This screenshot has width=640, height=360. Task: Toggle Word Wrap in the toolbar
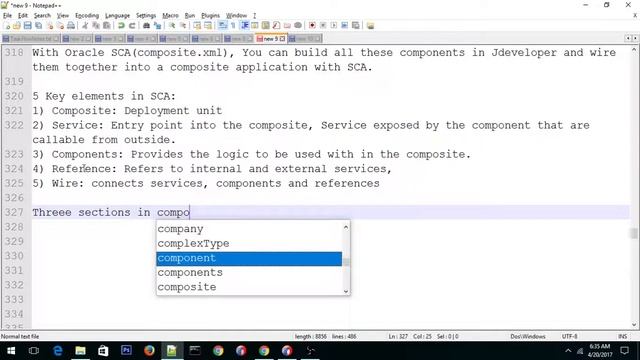tap(222, 26)
